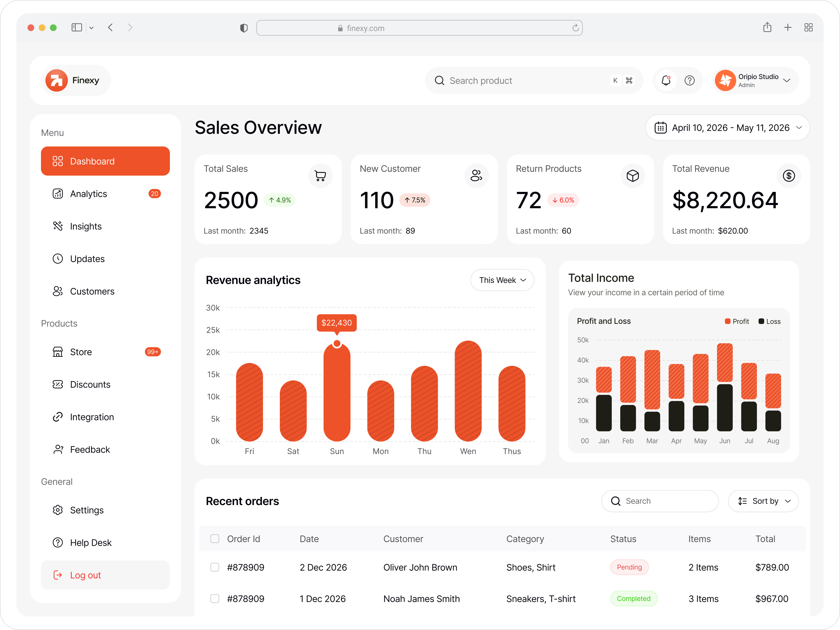Viewport: 840px width, 630px height.
Task: Open the Sort by dropdown
Action: [x=763, y=501]
